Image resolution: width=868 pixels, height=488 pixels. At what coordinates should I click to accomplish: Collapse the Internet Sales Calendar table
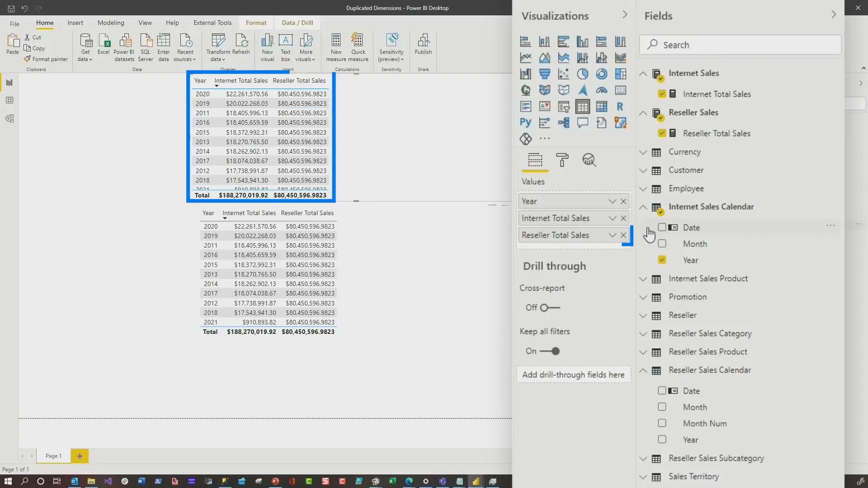click(643, 207)
